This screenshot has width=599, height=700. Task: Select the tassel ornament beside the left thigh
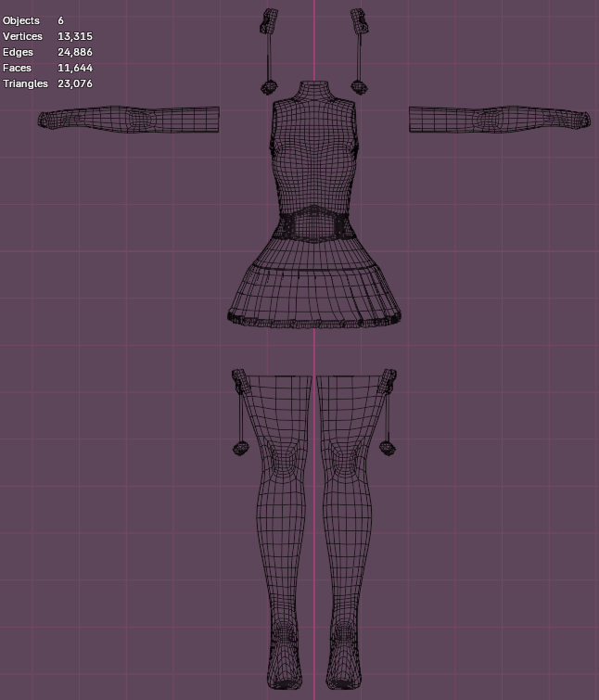(x=239, y=412)
